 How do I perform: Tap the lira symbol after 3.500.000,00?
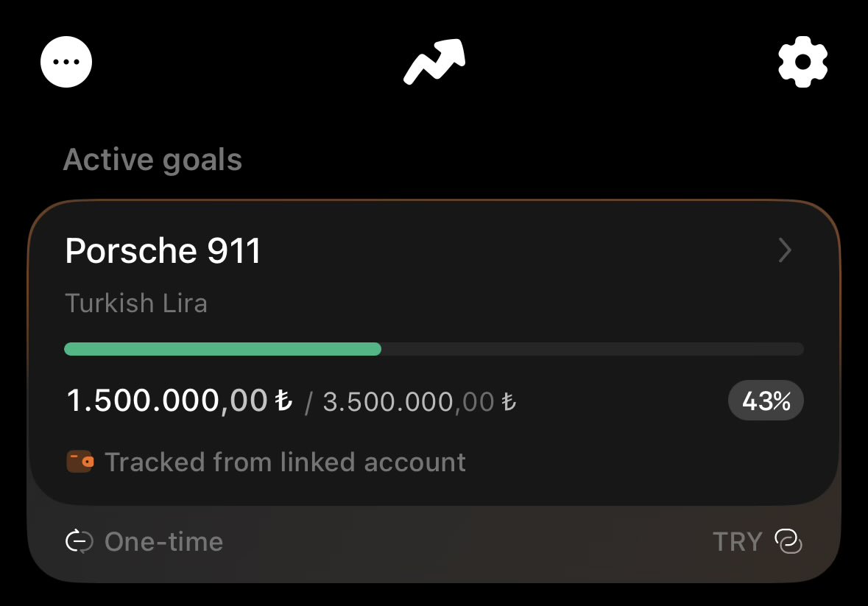pos(509,402)
